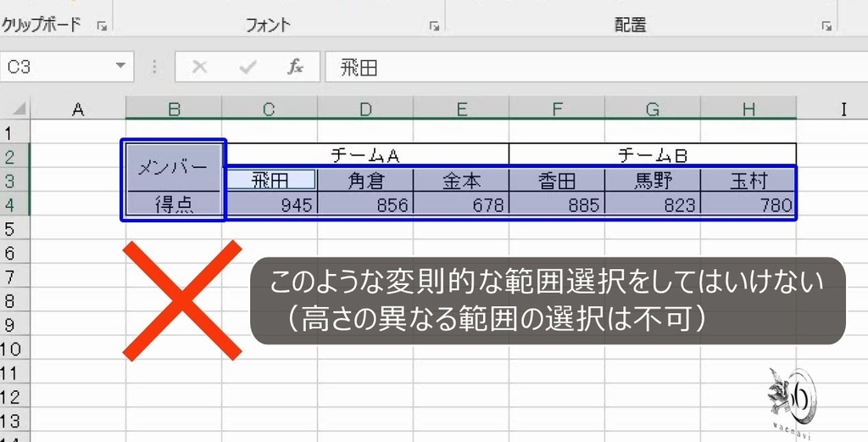Select column E header
Viewport: 868px width, 442px height.
[461, 109]
